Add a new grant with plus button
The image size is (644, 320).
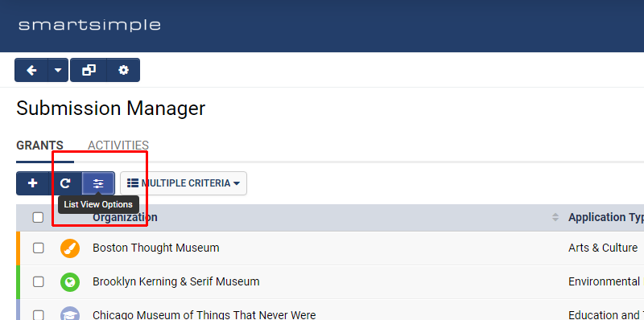(32, 183)
